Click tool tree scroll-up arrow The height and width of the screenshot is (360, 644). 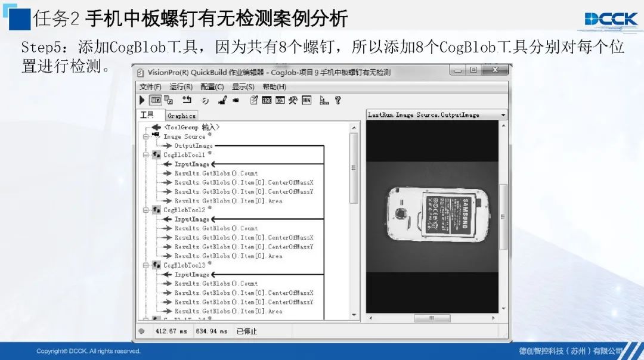[x=354, y=128]
